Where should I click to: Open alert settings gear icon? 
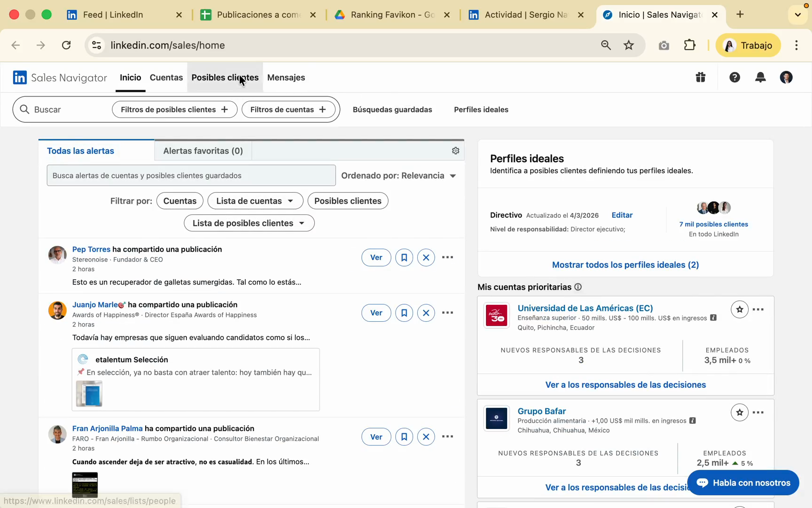click(x=455, y=151)
